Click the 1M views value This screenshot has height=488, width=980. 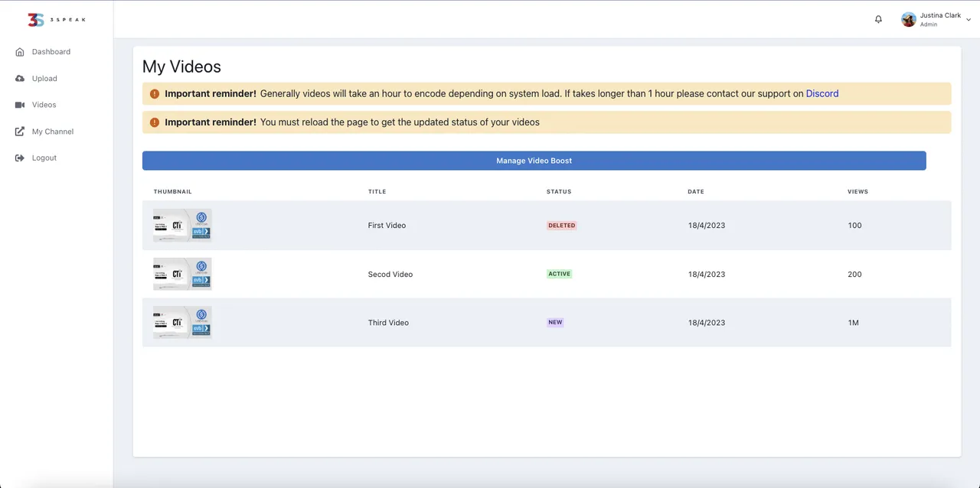[x=853, y=323]
